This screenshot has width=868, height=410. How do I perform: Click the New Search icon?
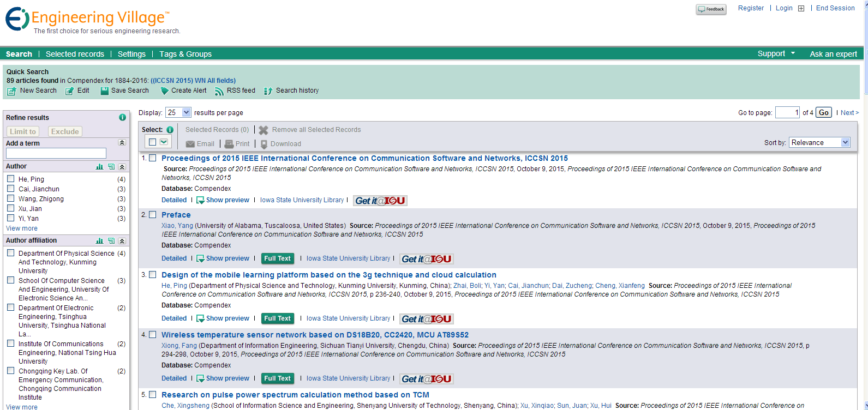(x=11, y=91)
